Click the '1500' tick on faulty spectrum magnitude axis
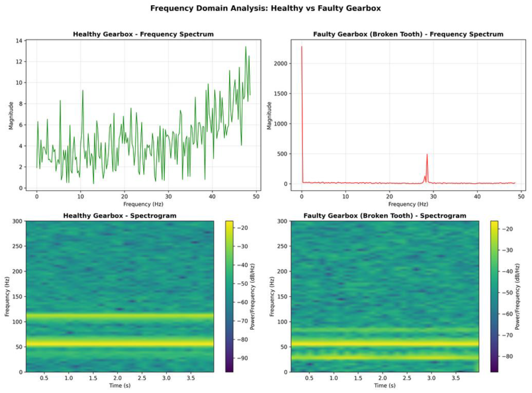The height and width of the screenshot is (393, 532). [x=281, y=94]
